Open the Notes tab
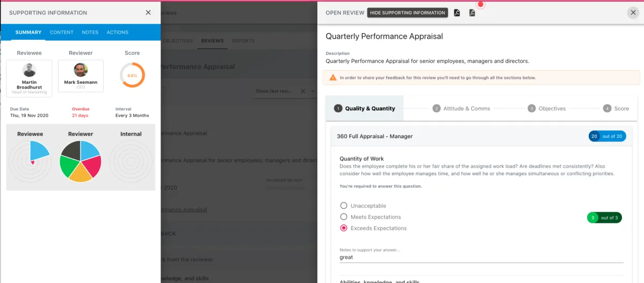Image resolution: width=644 pixels, height=283 pixels. point(90,32)
